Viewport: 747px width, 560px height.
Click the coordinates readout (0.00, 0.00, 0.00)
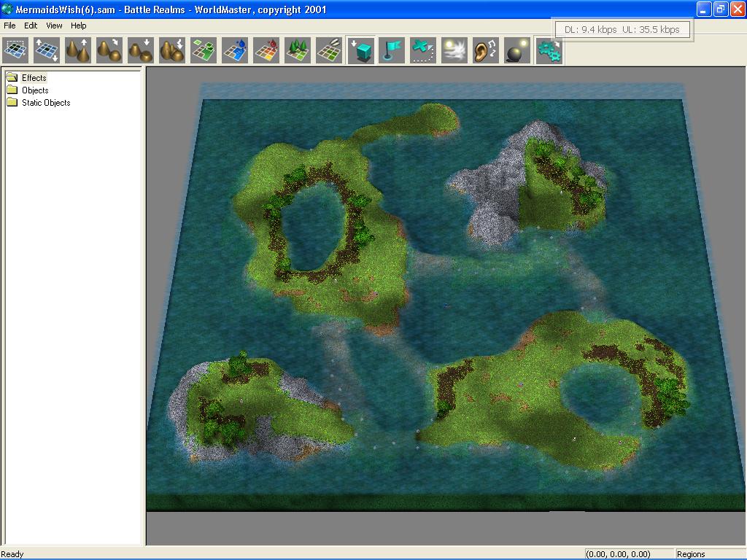pyautogui.click(x=618, y=554)
